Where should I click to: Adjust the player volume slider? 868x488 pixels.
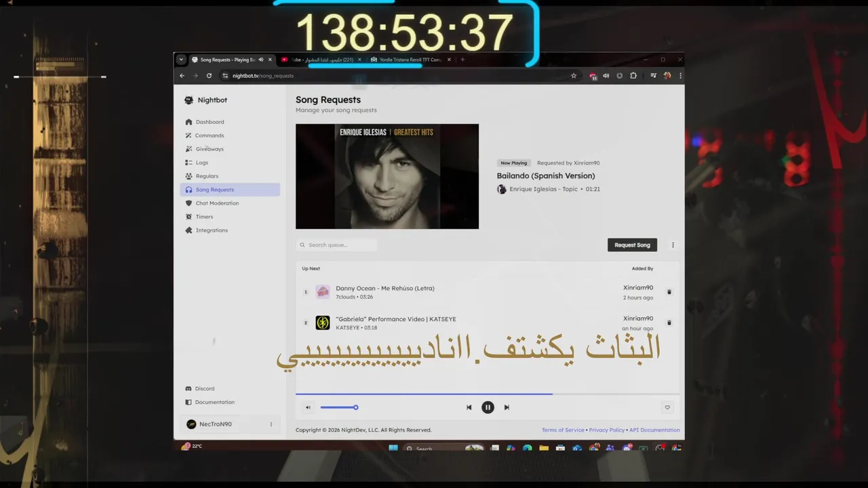(339, 407)
